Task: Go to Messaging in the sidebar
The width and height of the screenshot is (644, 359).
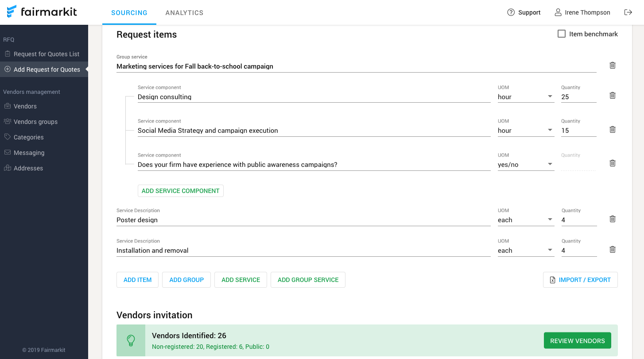Action: click(x=29, y=153)
